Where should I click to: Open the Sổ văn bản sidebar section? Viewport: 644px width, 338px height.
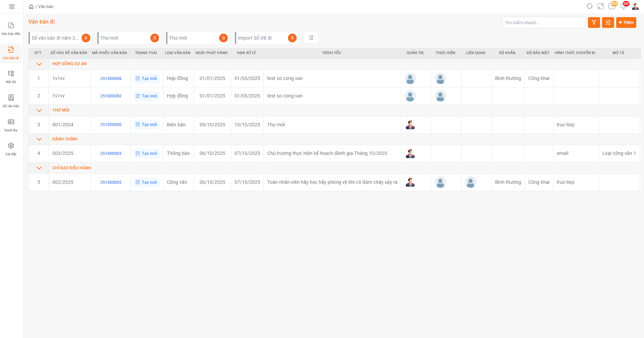point(11,101)
